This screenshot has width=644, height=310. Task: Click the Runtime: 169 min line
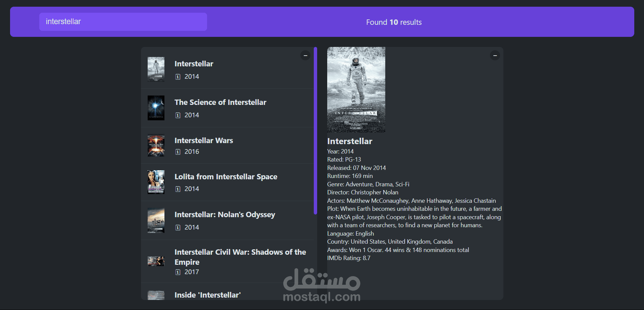tap(350, 176)
